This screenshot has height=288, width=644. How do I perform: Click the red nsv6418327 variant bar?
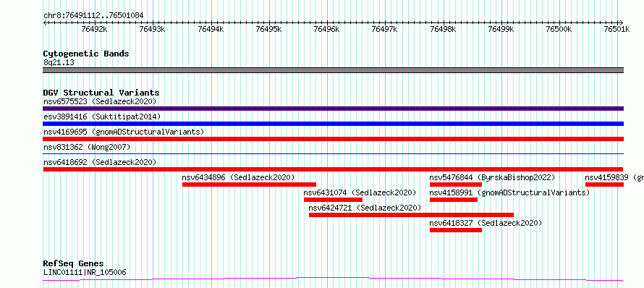[455, 230]
